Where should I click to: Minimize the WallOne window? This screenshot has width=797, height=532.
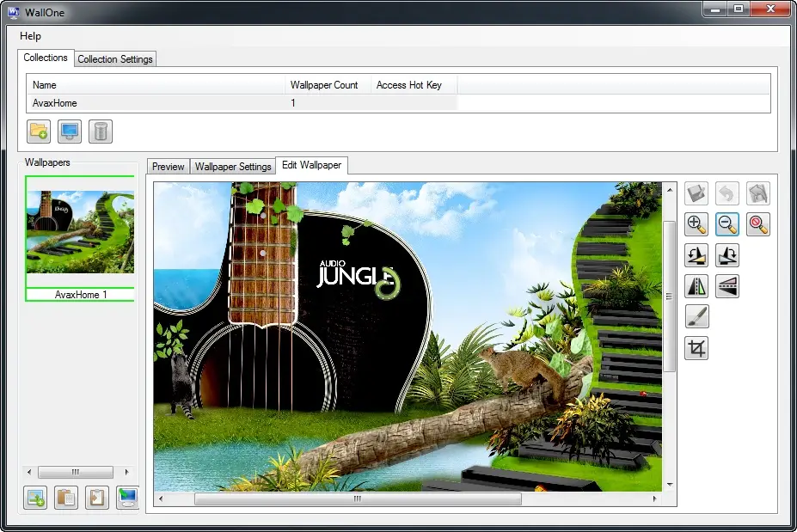coord(715,9)
